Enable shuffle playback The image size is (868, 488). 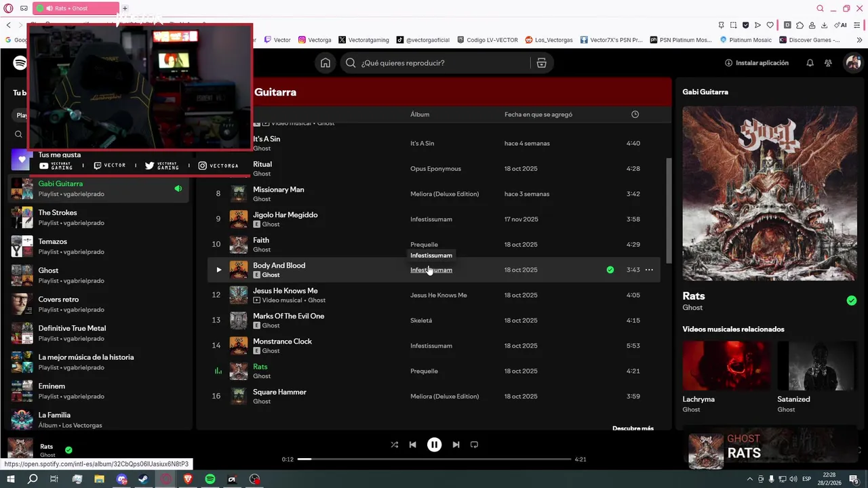pos(395,445)
